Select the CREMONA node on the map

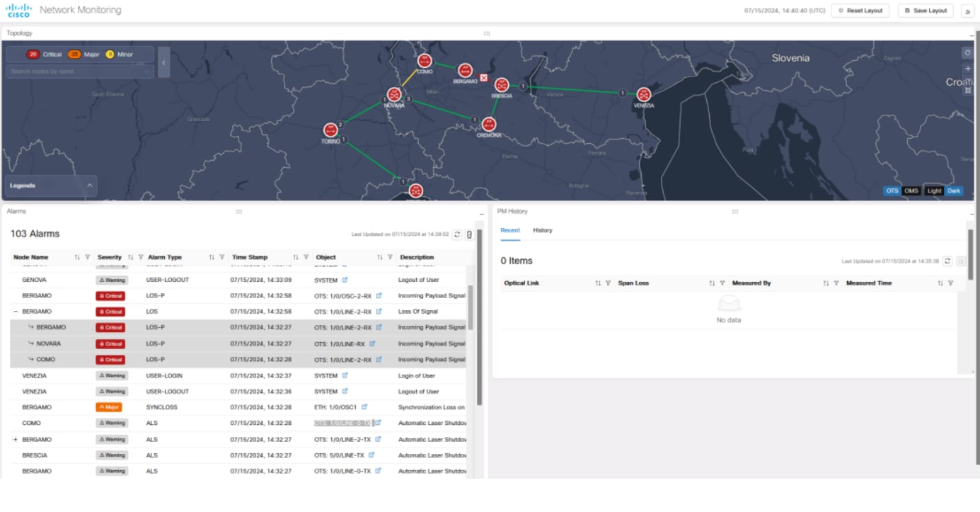[x=488, y=124]
